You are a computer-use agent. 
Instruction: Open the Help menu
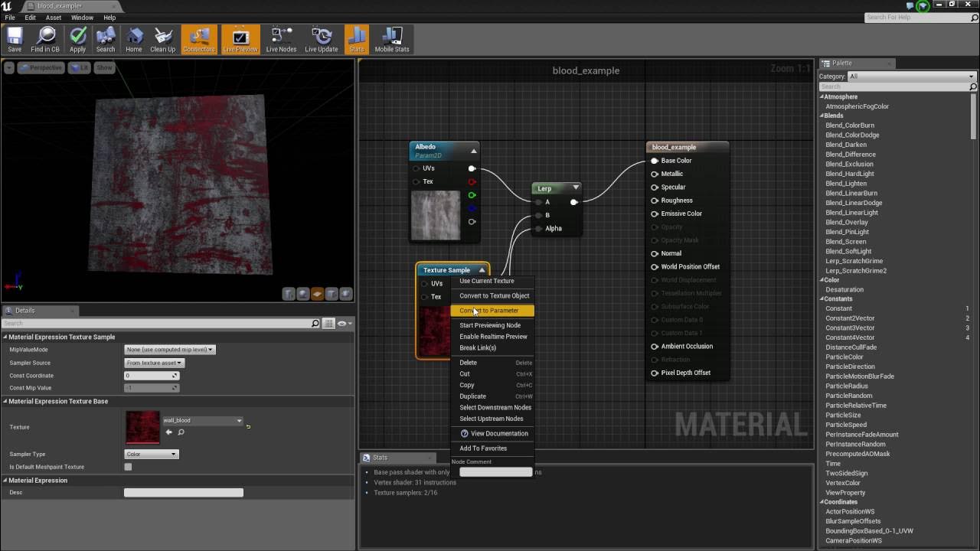(109, 18)
